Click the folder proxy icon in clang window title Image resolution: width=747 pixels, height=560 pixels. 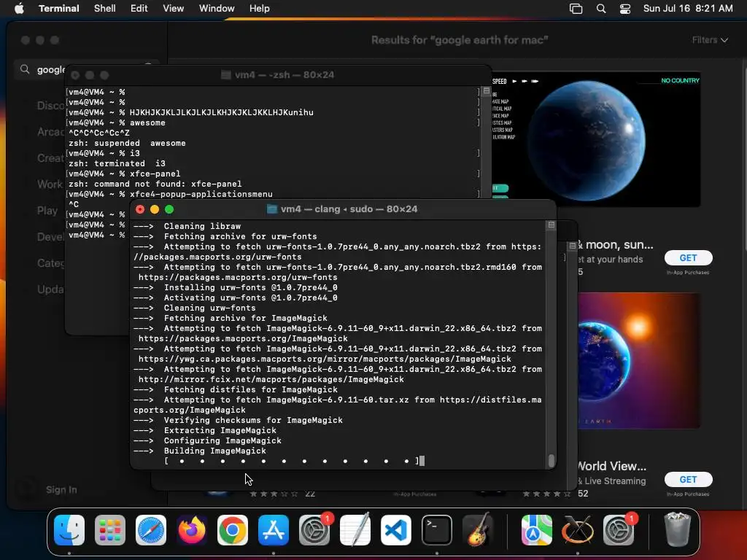(x=272, y=209)
